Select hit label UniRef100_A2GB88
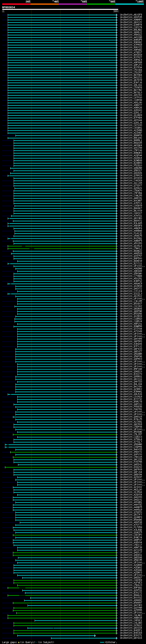The height and width of the screenshot is (644, 146). (131, 565)
